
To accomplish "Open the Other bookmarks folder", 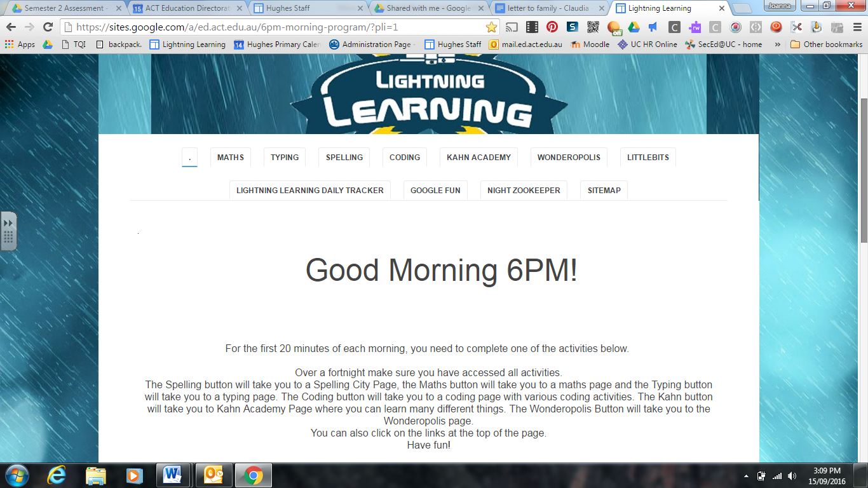I will point(827,44).
